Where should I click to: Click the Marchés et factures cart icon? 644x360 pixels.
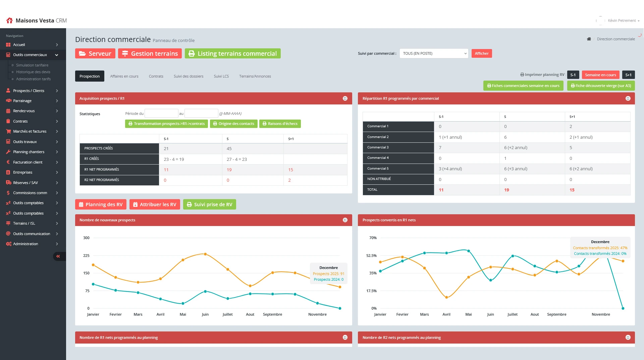[8, 131]
